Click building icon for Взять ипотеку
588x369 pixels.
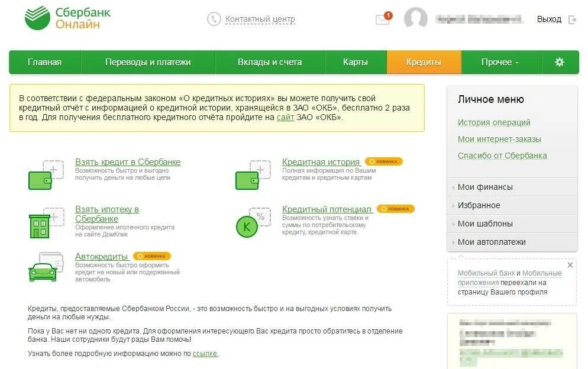47,223
